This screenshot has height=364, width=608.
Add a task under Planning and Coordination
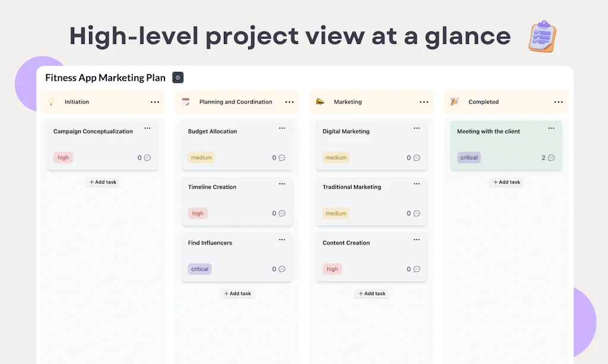237,293
